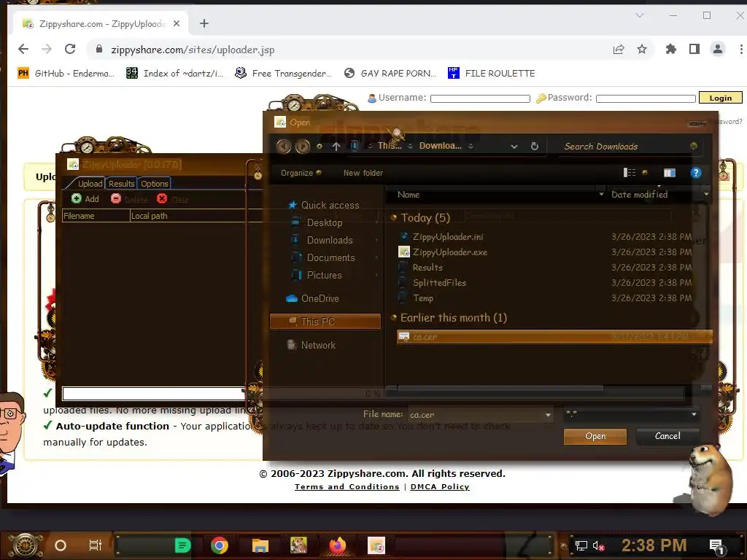Viewport: 747px width, 560px height.
Task: Open Chrome from the taskbar
Action: [219, 545]
